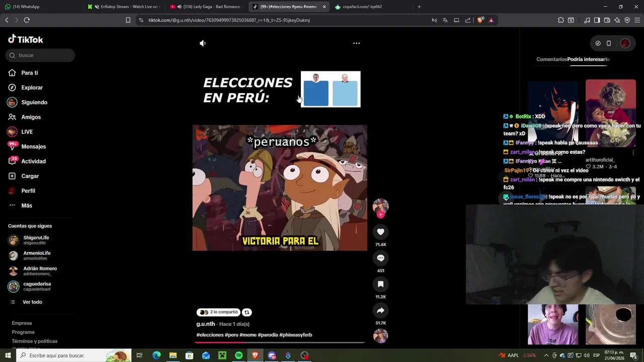
Task: Close the TikTok elecciones browser tab
Action: 324,7
